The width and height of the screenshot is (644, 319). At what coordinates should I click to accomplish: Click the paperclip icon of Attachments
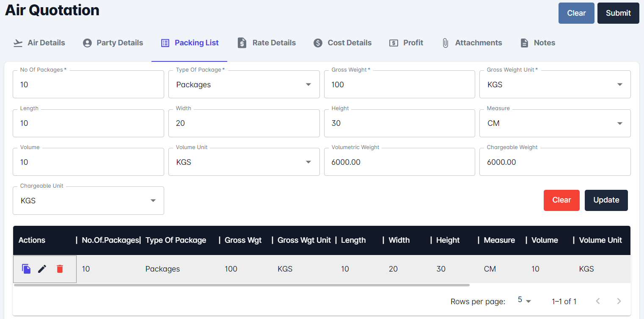point(446,43)
